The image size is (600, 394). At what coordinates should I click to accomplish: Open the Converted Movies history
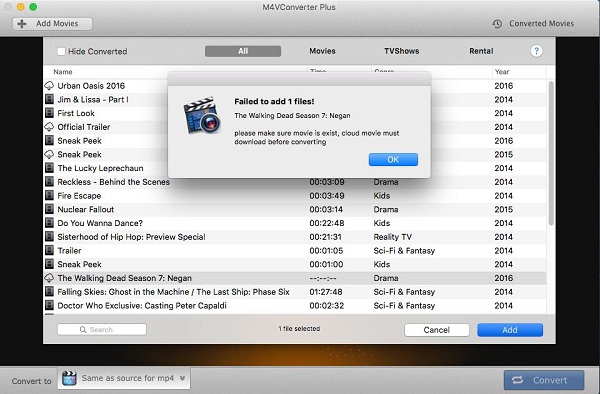533,24
